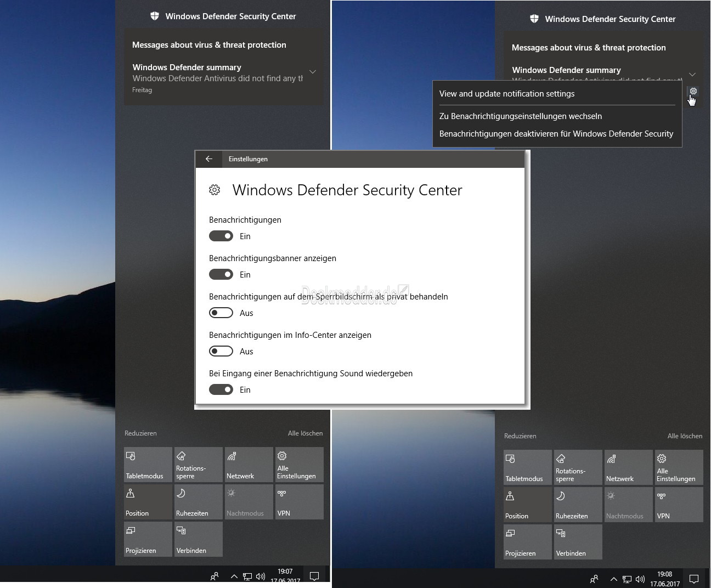This screenshot has height=588, width=711.
Task: Open Projizieren tile in left panel
Action: tap(148, 539)
